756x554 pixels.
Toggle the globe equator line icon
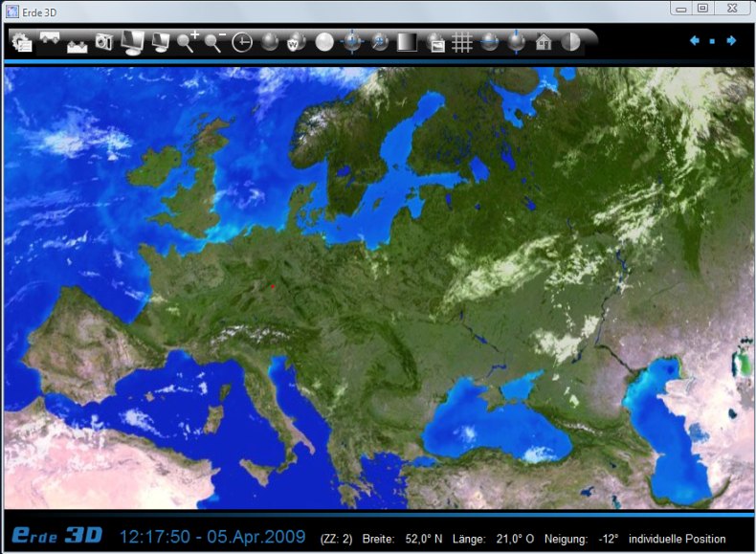tap(490, 42)
